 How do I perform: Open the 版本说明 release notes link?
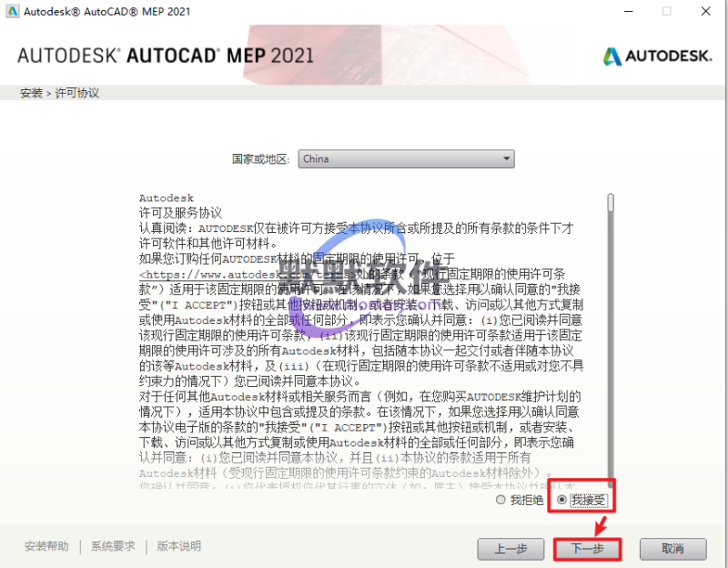tap(179, 546)
